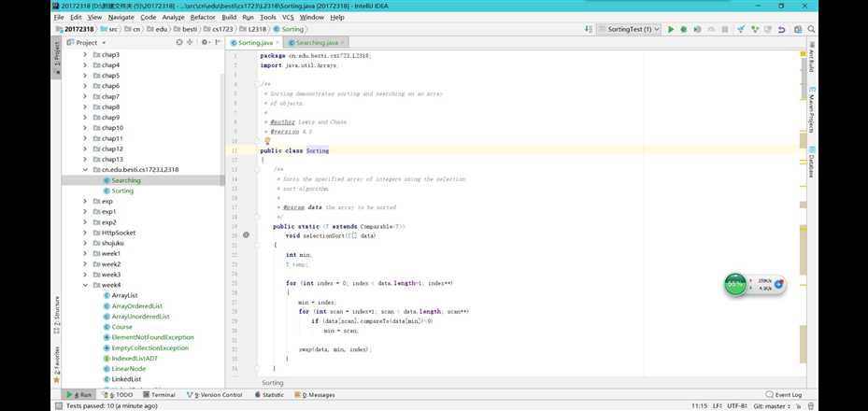Open the Run tool window

[79, 395]
